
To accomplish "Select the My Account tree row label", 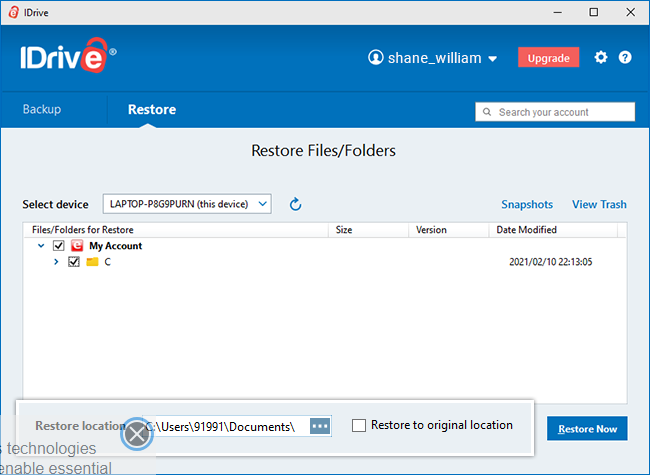I will [115, 246].
